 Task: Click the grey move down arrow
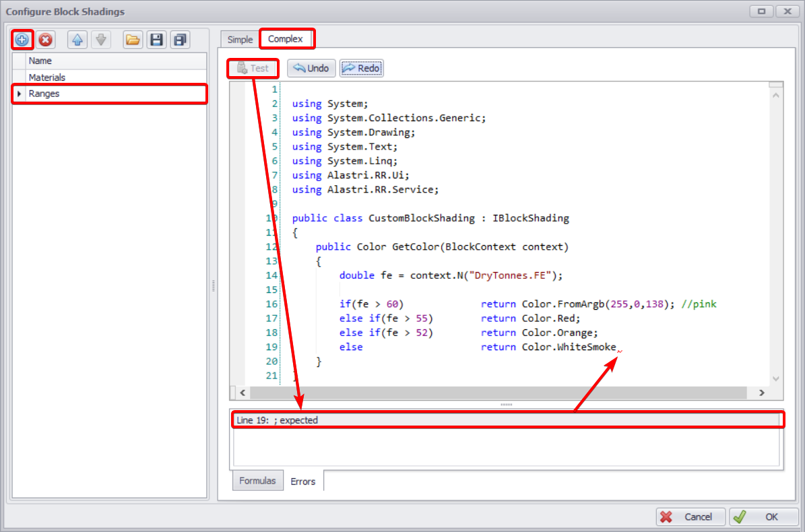(101, 40)
